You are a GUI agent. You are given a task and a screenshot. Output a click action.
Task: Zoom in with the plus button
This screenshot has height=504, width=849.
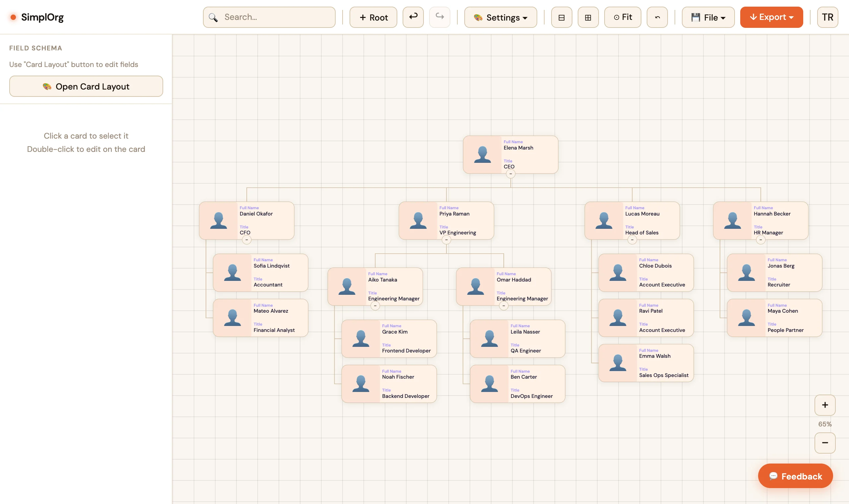(824, 405)
